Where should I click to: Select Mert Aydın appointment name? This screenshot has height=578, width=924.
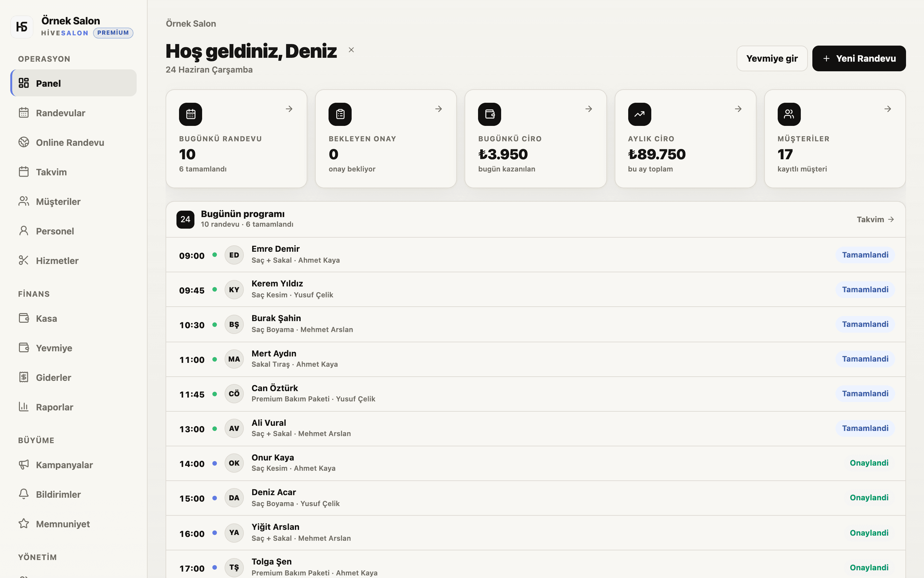click(274, 354)
